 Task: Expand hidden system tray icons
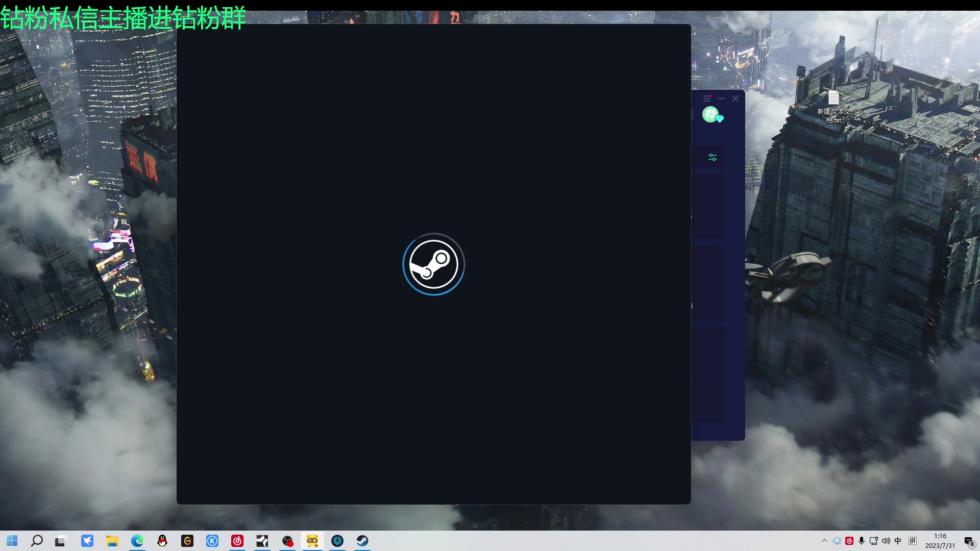tap(824, 541)
